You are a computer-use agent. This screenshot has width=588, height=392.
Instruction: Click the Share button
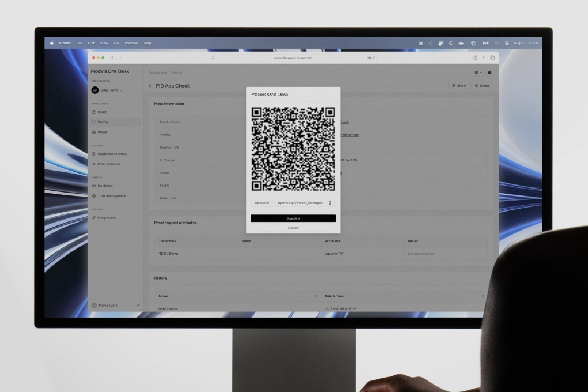(459, 85)
